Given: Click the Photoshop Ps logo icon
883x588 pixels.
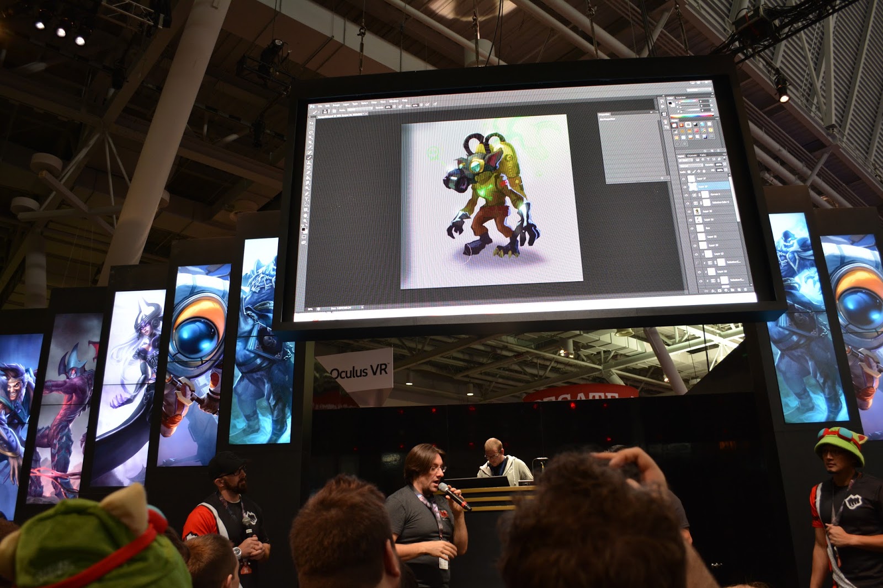Looking at the screenshot, I should point(312,106).
